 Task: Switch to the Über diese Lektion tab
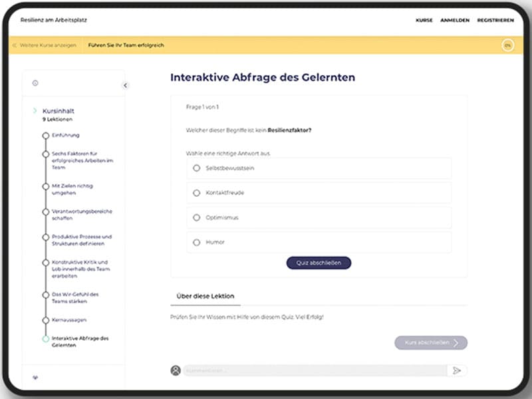point(205,296)
